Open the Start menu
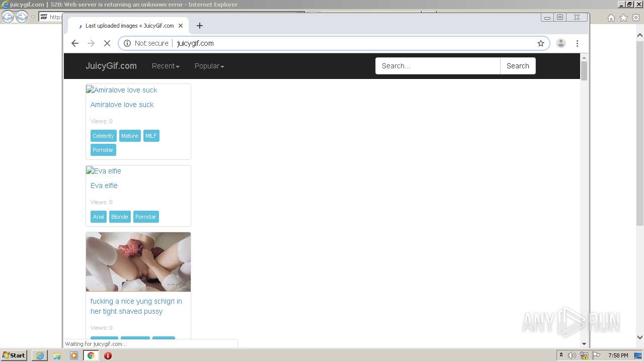Screen dimensions: 644x362 pyautogui.click(x=14, y=355)
